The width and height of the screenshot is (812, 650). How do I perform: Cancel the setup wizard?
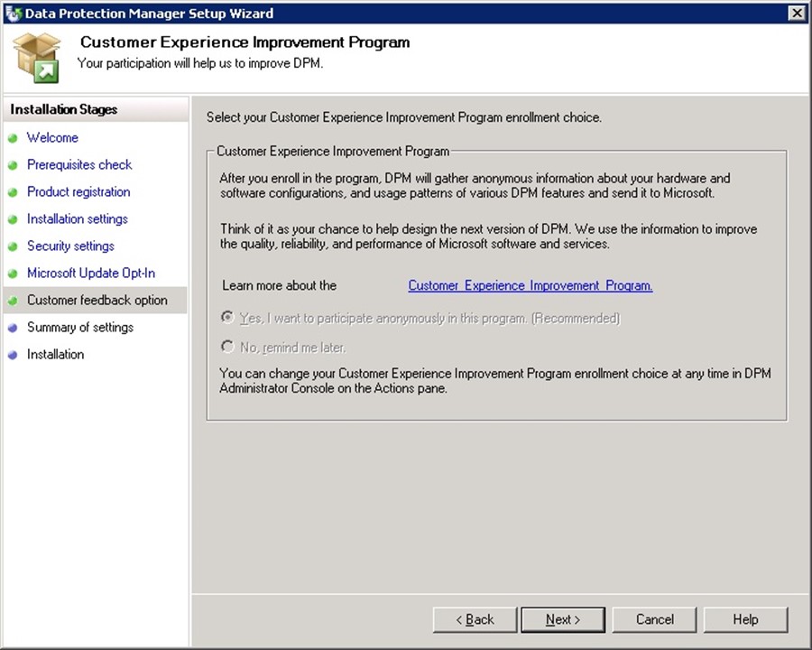click(654, 619)
